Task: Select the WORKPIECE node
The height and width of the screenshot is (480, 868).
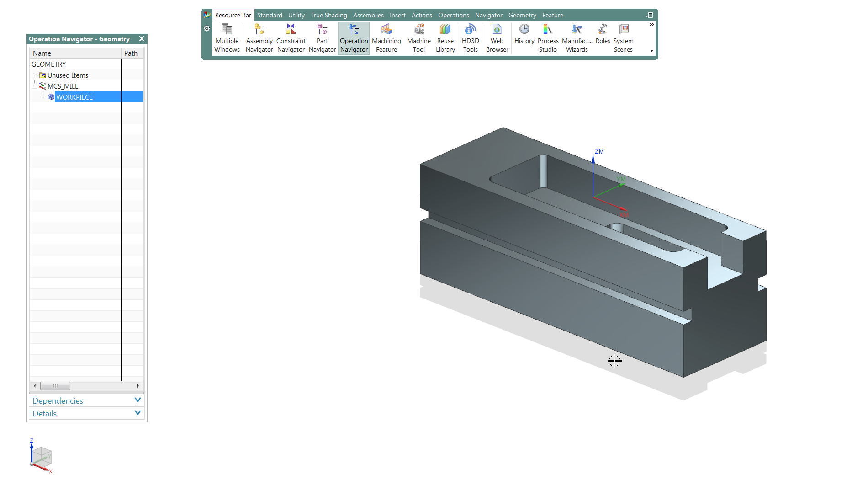Action: pos(74,97)
